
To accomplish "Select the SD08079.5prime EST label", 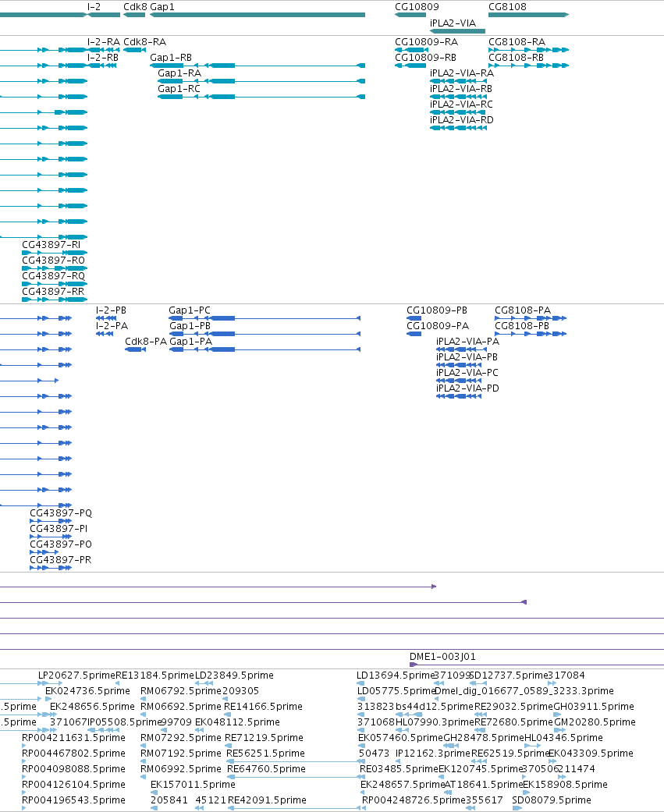I will coord(552,800).
